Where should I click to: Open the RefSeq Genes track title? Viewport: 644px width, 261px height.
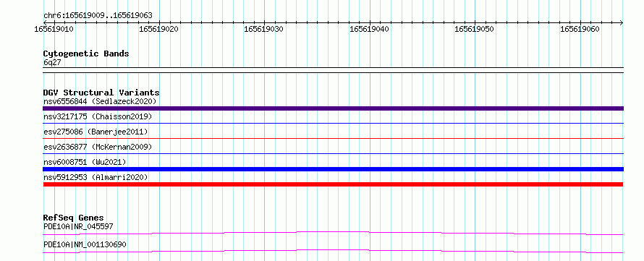(74, 218)
